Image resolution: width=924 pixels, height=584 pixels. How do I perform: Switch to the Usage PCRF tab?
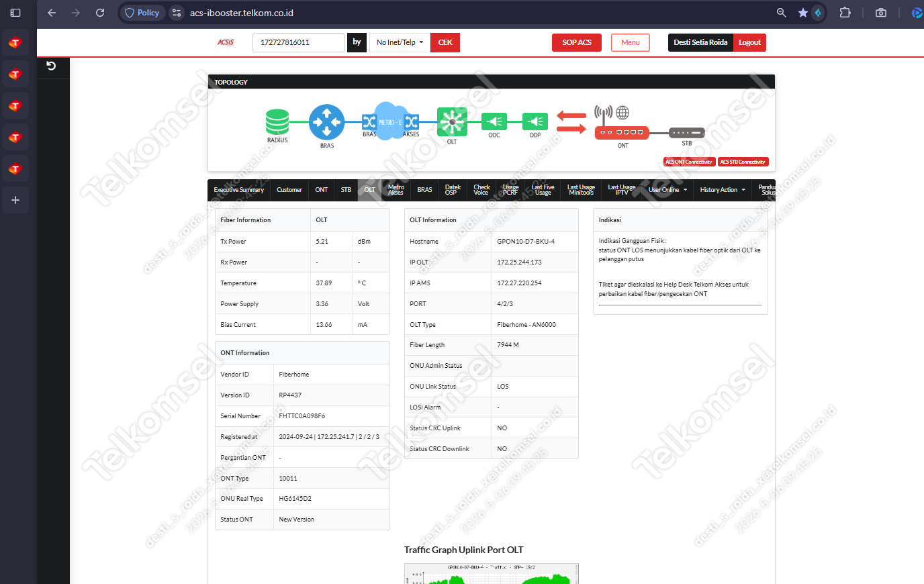tap(511, 190)
